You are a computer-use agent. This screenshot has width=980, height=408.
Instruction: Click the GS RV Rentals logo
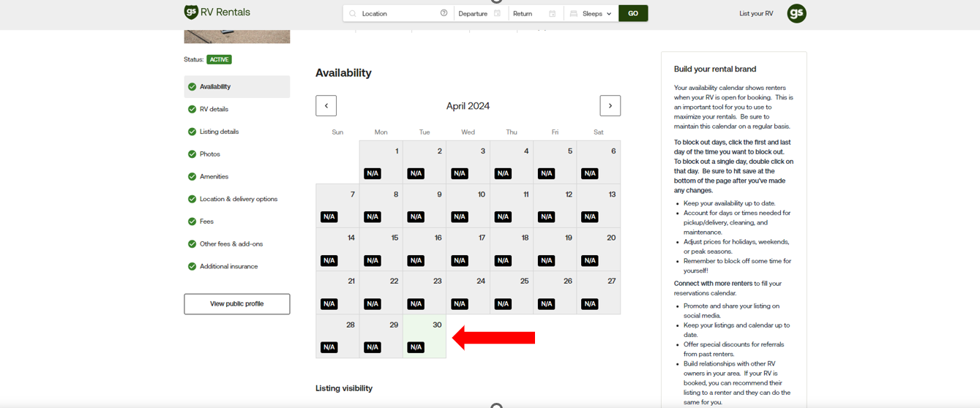click(x=217, y=12)
